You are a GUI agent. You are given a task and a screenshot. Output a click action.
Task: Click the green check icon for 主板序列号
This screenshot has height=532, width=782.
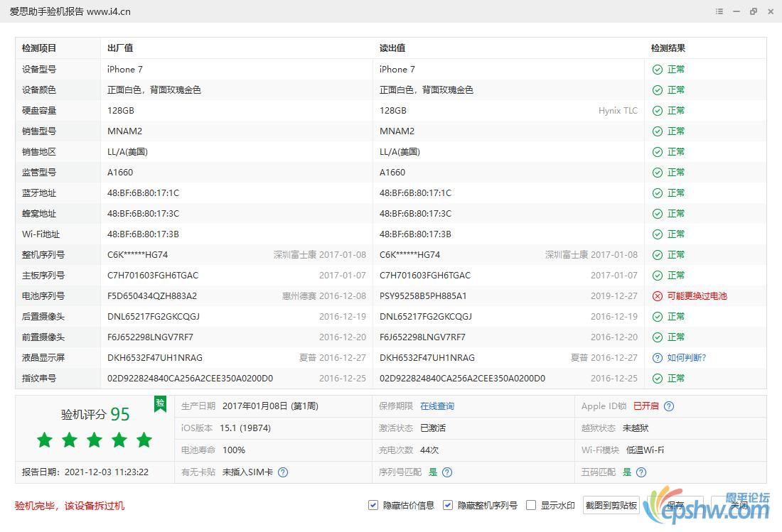(658, 276)
